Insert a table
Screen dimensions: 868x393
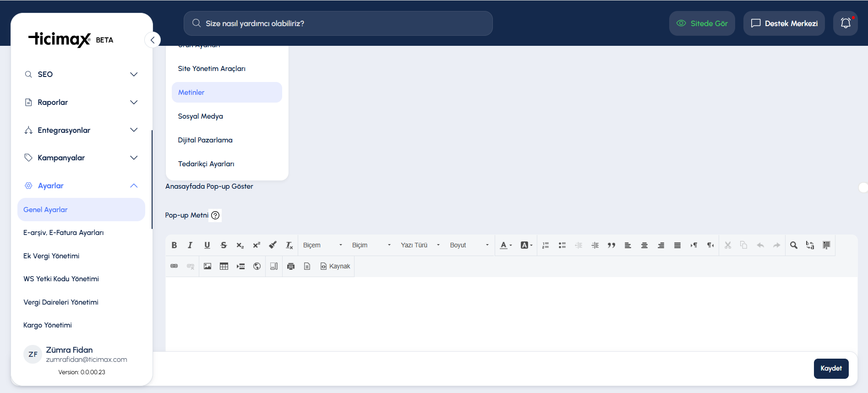[224, 266]
